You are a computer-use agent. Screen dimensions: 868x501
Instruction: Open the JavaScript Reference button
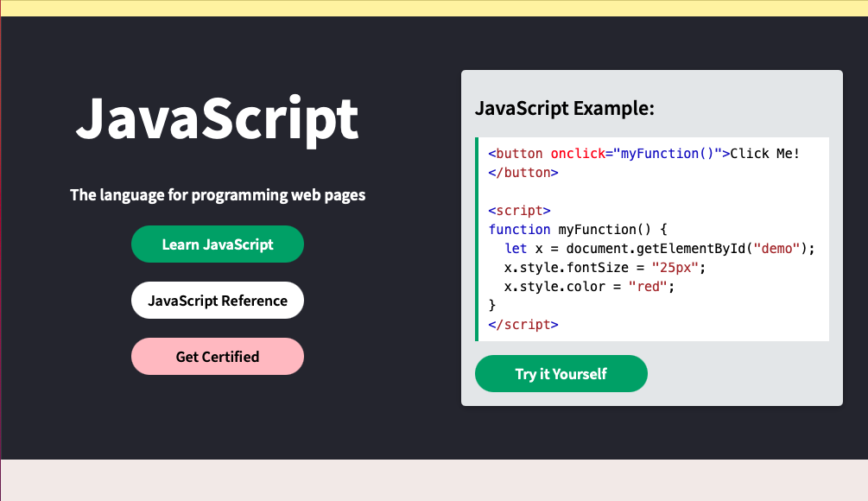pyautogui.click(x=218, y=301)
